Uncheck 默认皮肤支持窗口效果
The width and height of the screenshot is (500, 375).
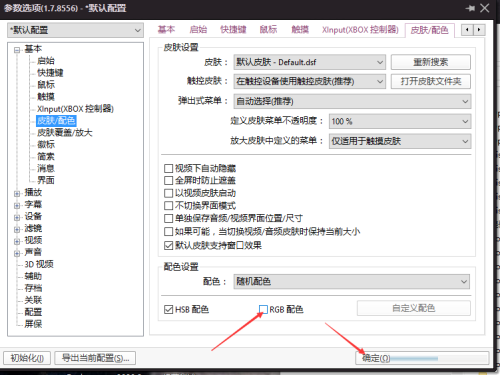[168, 246]
